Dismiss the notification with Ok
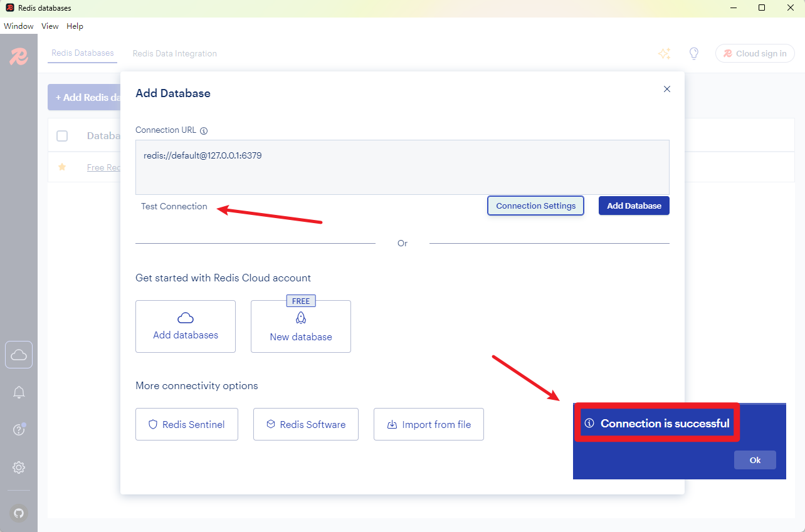The height and width of the screenshot is (532, 805). 755,460
